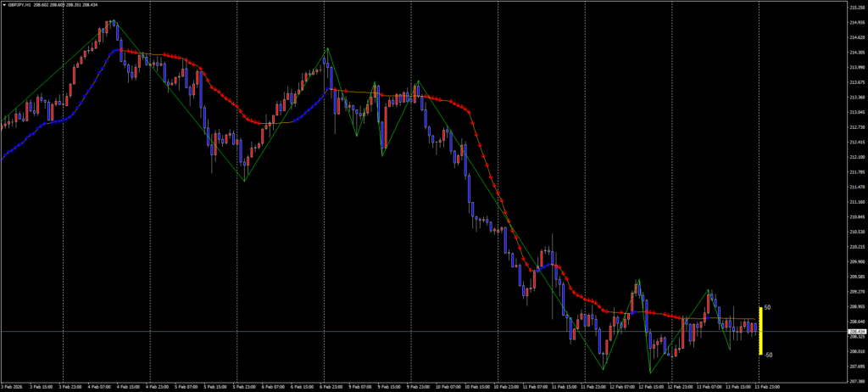Click the 214.305 price axis label
This screenshot has height=392, width=868.
click(855, 52)
